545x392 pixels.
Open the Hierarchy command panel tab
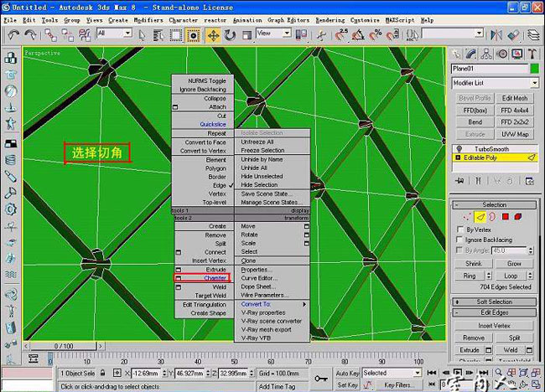click(x=486, y=54)
